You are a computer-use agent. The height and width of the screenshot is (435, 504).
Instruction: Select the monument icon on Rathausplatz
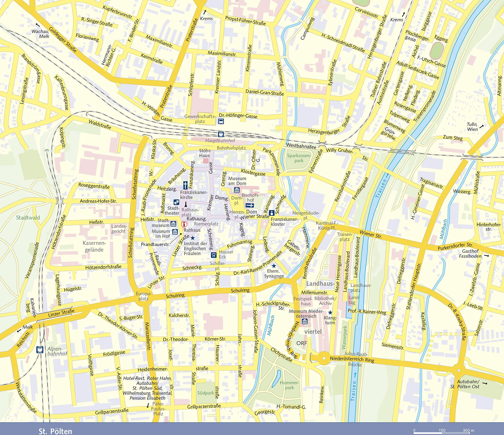(186, 204)
